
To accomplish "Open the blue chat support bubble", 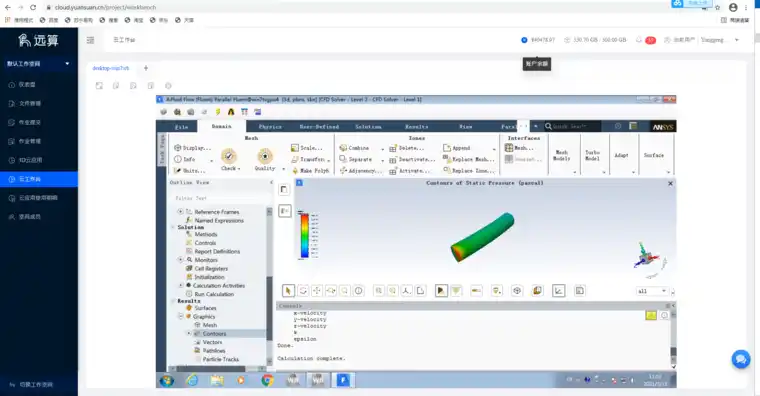I will click(741, 359).
